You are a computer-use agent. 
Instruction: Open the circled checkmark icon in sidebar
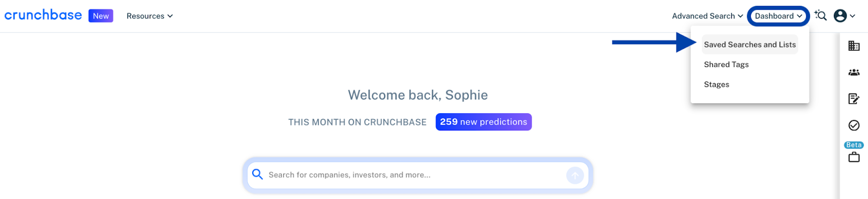[854, 126]
